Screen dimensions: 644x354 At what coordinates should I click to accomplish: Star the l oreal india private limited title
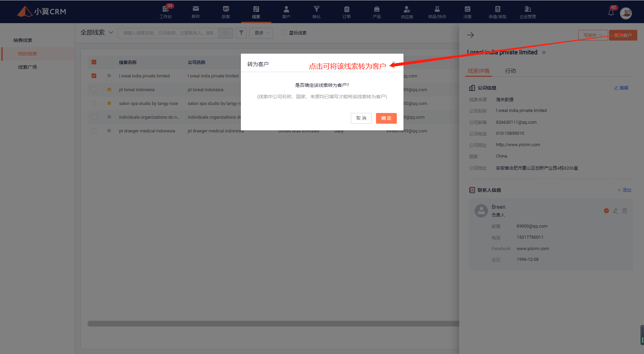[544, 52]
